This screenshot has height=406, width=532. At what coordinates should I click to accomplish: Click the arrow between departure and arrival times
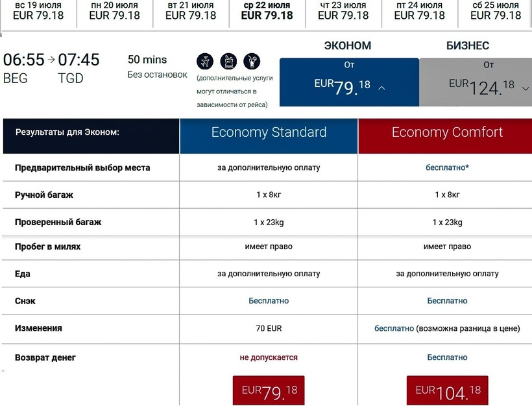tap(51, 60)
